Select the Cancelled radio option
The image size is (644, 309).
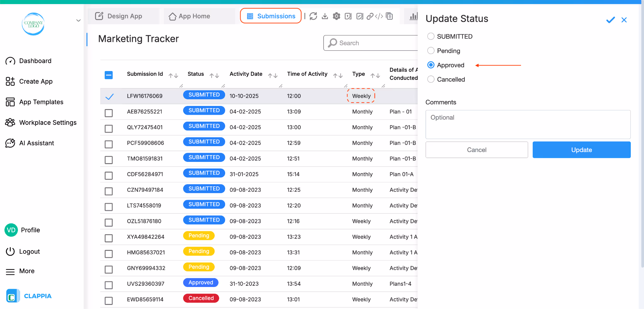[431, 79]
